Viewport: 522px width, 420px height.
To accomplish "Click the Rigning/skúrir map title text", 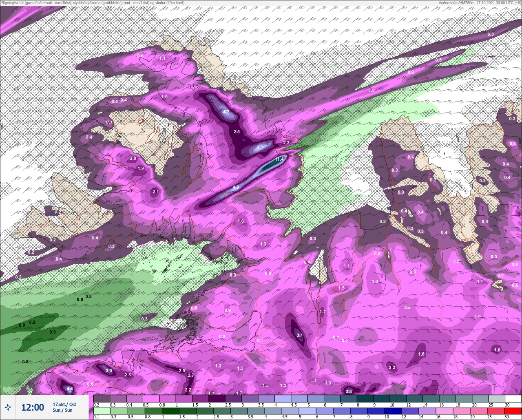I will point(93,2).
